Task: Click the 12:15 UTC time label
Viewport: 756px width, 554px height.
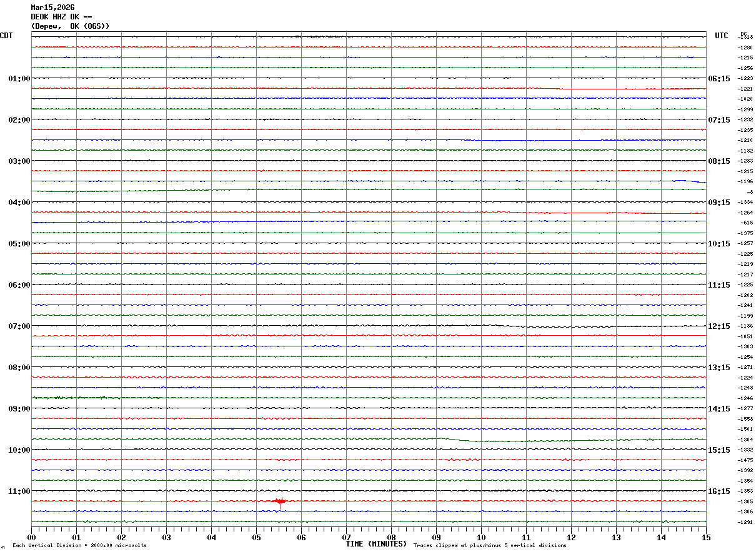Action: tap(719, 326)
